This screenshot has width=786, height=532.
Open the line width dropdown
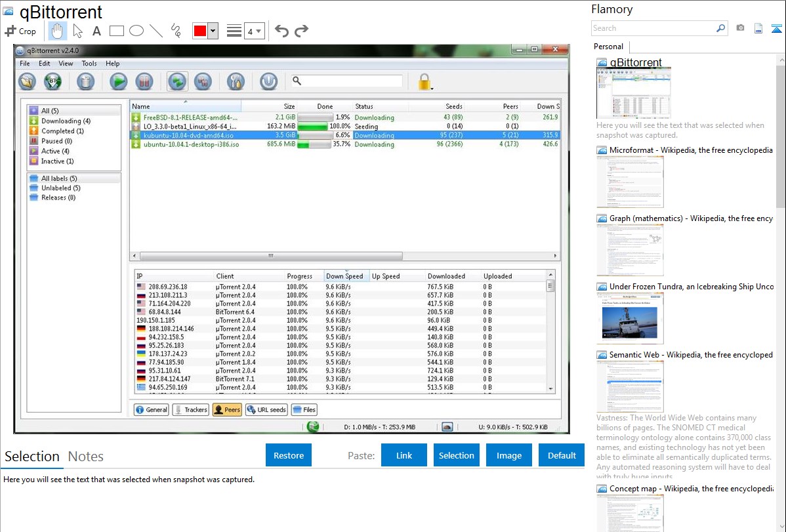pyautogui.click(x=254, y=31)
